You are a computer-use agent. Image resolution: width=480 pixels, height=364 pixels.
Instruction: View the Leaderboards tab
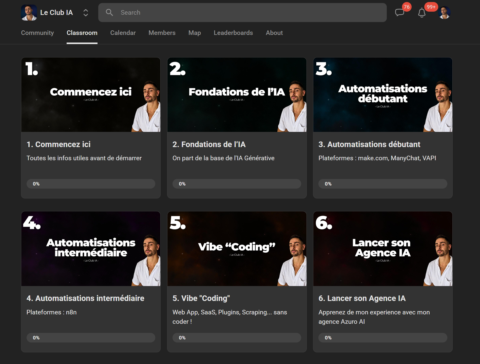233,33
